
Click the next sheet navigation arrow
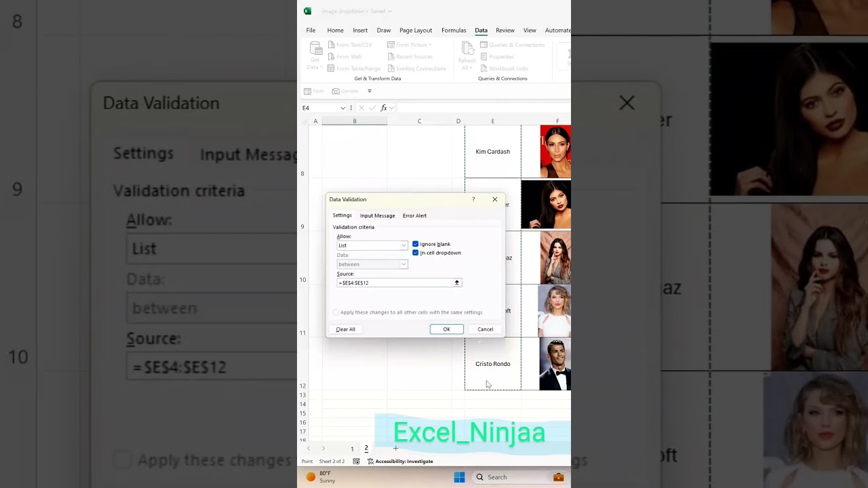click(323, 449)
